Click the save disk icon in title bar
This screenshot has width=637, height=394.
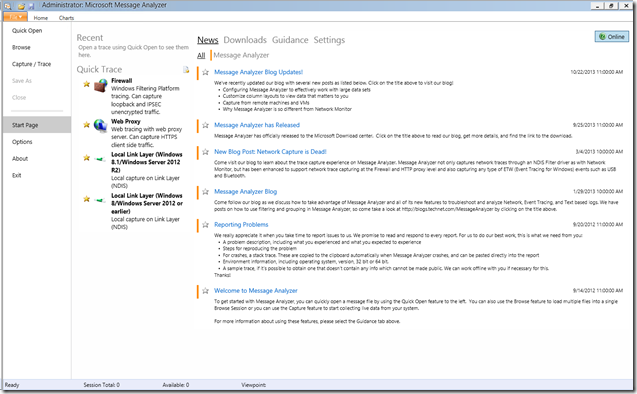(x=31, y=6)
